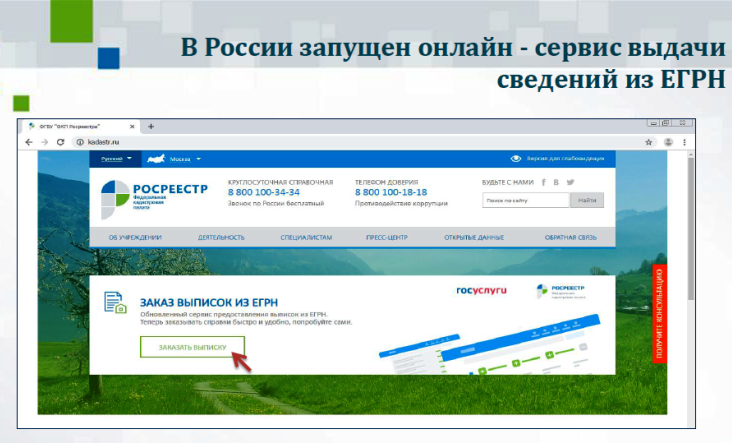This screenshot has width=732, height=443.
Task: Click the browser profile avatar icon
Action: point(668,142)
